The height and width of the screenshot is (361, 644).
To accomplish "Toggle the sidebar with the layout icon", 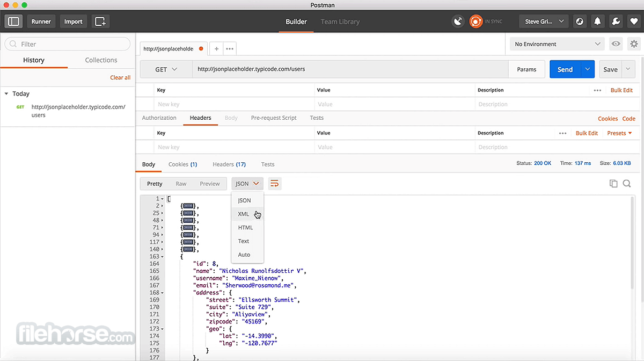I will [13, 21].
